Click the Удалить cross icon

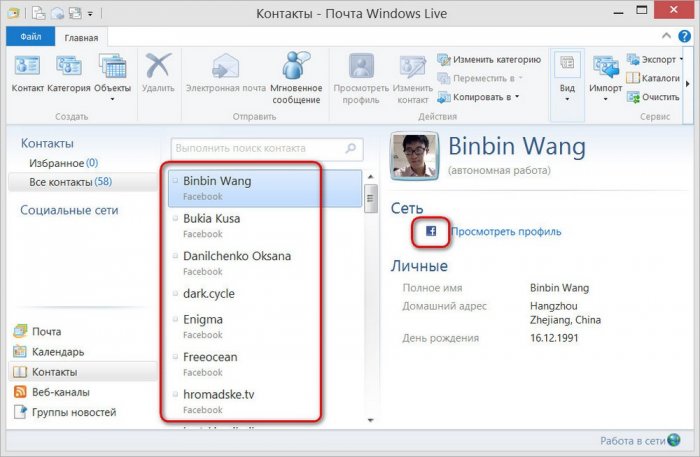pos(158,66)
